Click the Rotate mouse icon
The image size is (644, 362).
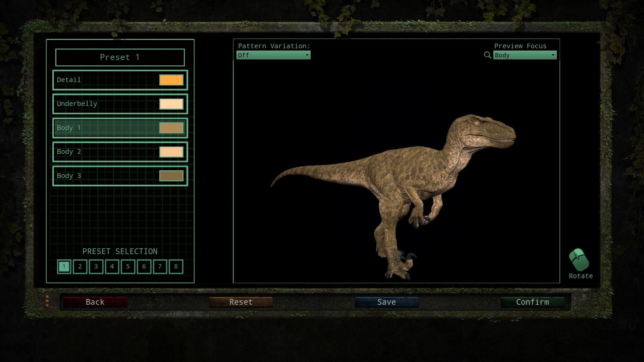(579, 260)
